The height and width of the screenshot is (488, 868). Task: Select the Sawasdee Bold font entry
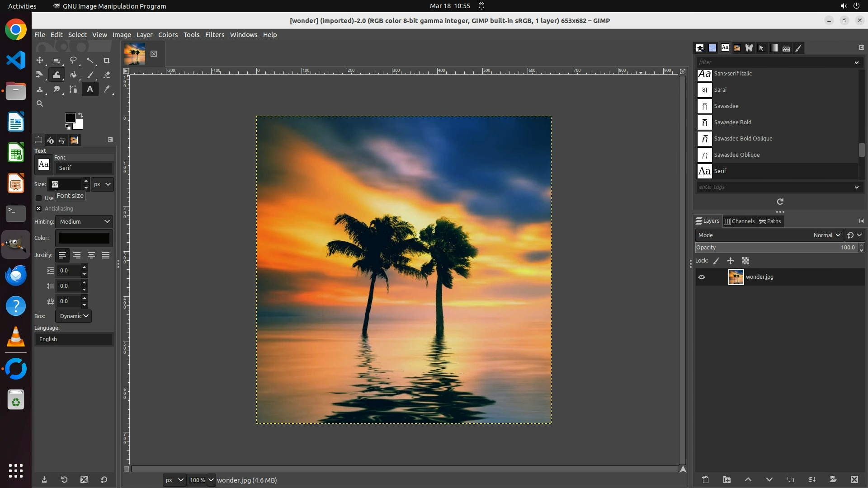[x=732, y=122]
